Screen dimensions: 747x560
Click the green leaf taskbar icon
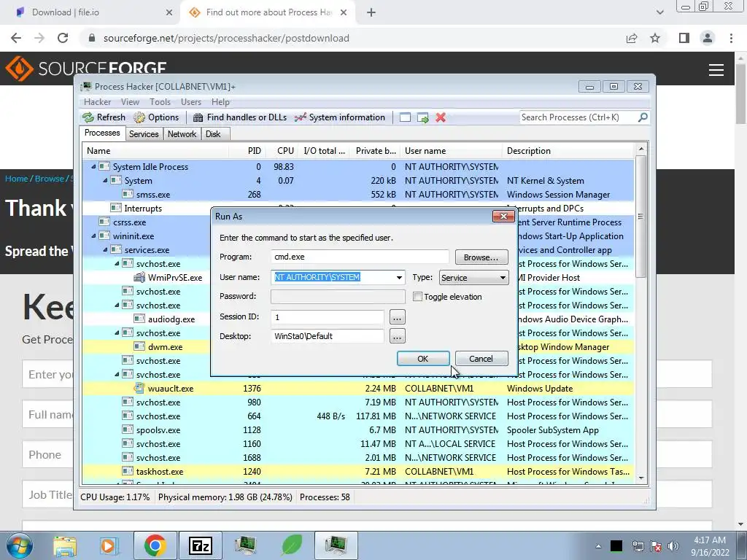(292, 545)
